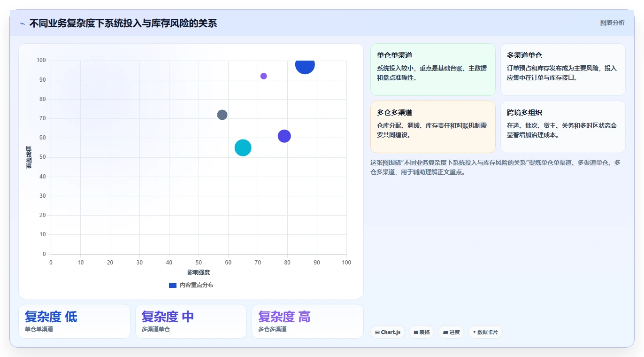Open the 多仓多渠道 info card
644x357 pixels.
tap(433, 127)
